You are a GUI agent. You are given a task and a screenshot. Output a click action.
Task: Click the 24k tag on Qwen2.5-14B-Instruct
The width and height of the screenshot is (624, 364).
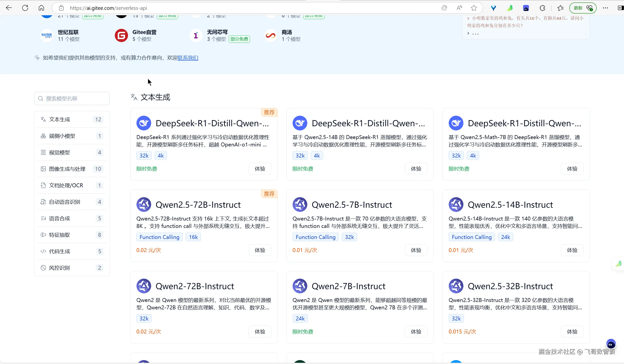tap(505, 237)
